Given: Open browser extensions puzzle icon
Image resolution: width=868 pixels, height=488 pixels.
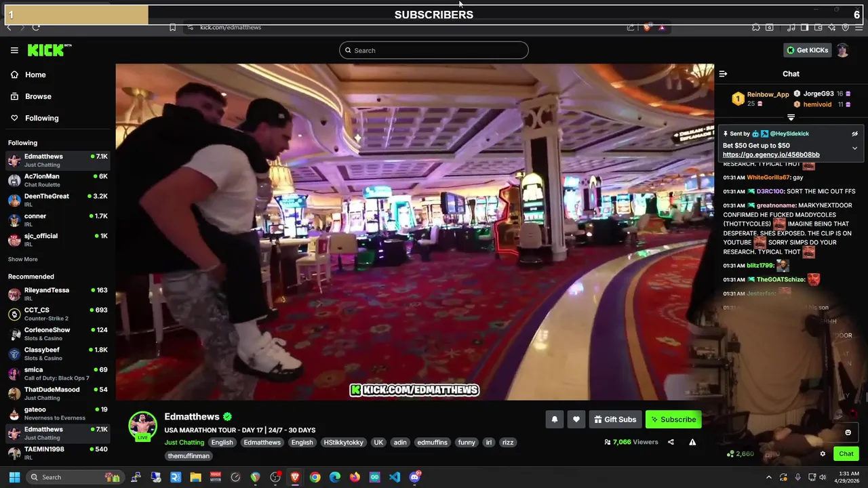Looking at the screenshot, I should [755, 27].
